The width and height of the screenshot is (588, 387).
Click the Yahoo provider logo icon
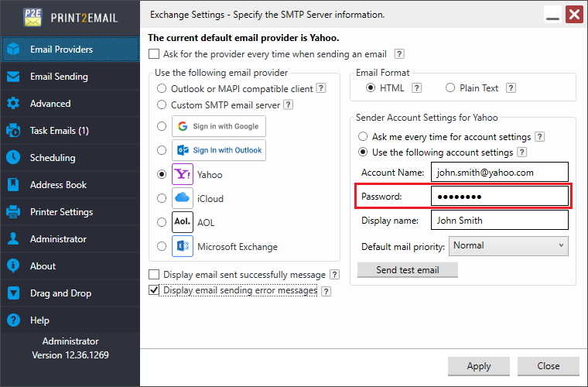(x=183, y=175)
